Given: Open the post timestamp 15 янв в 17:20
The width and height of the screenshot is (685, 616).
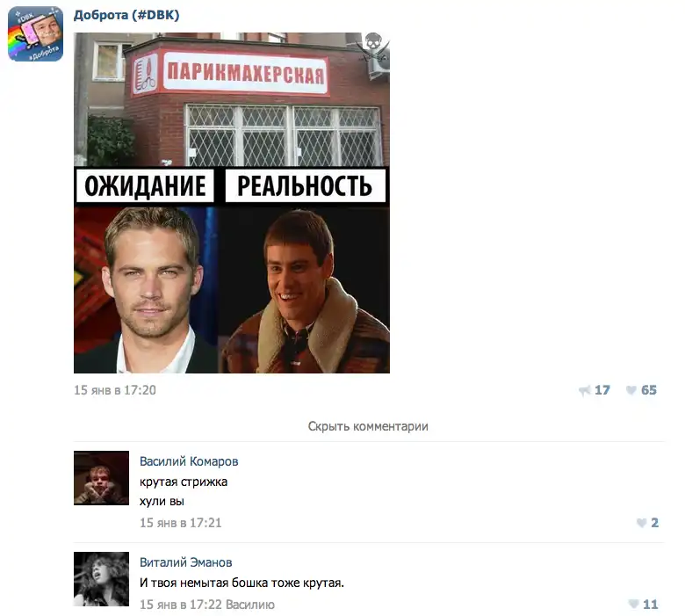Looking at the screenshot, I should coord(115,390).
